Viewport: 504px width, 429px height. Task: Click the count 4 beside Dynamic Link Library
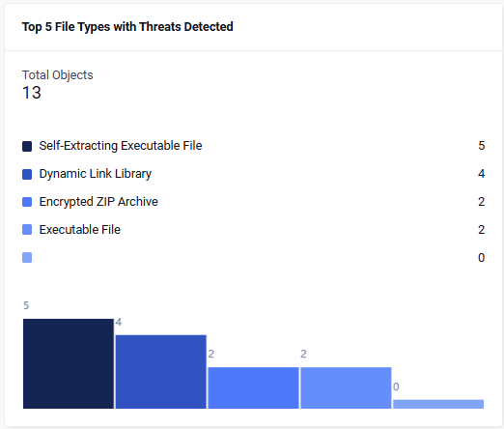(482, 174)
